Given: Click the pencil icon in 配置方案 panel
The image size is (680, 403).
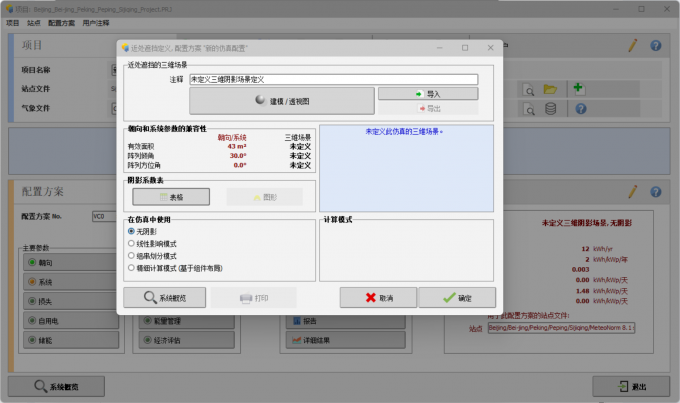Looking at the screenshot, I should (x=633, y=191).
